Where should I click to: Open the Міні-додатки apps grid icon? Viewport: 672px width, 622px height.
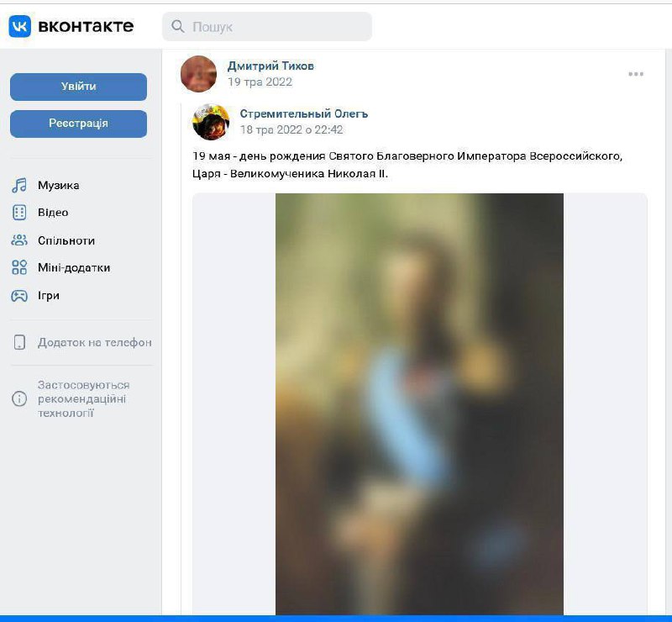point(19,267)
